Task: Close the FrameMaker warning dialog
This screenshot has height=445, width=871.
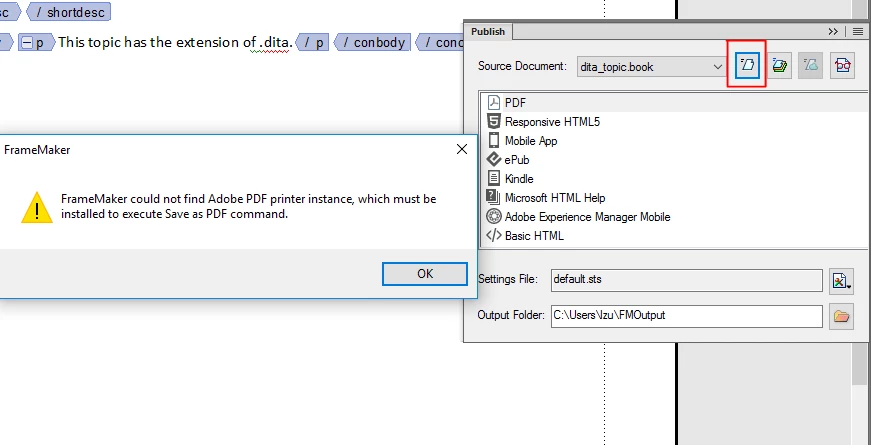Action: (x=462, y=149)
